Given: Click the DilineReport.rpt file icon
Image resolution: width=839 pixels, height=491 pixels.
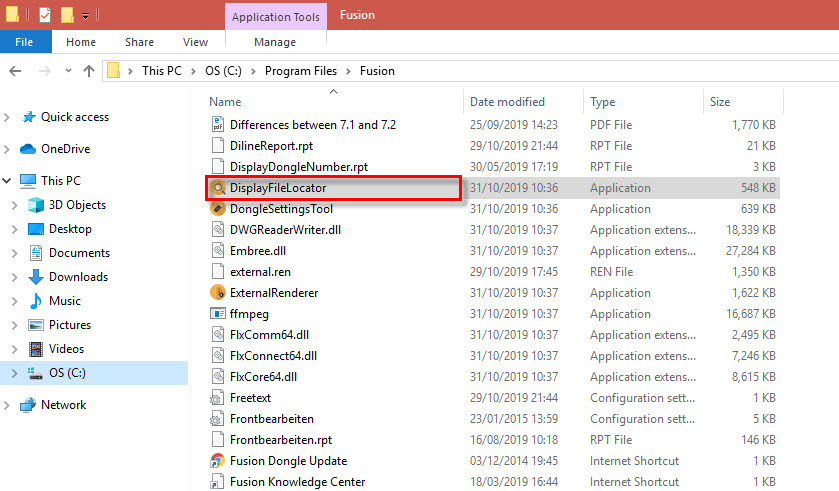Looking at the screenshot, I should (218, 145).
